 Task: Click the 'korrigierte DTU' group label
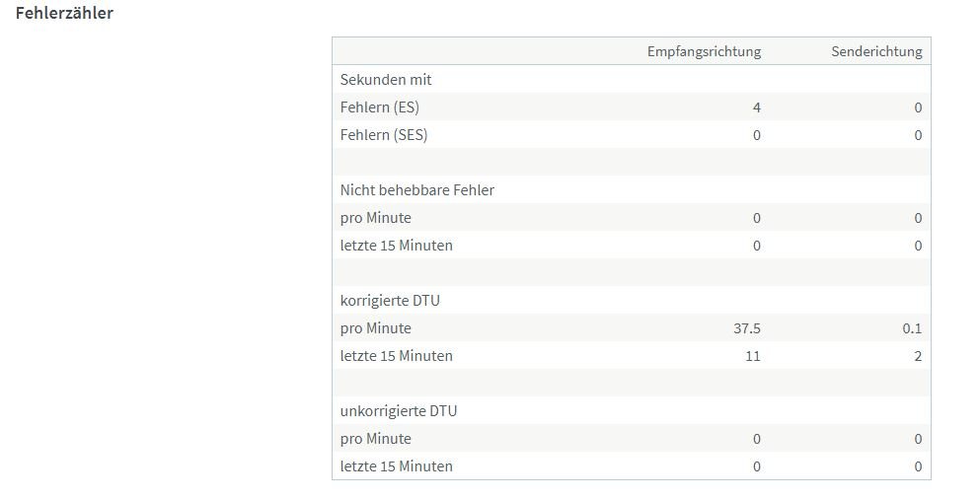pyautogui.click(x=390, y=301)
